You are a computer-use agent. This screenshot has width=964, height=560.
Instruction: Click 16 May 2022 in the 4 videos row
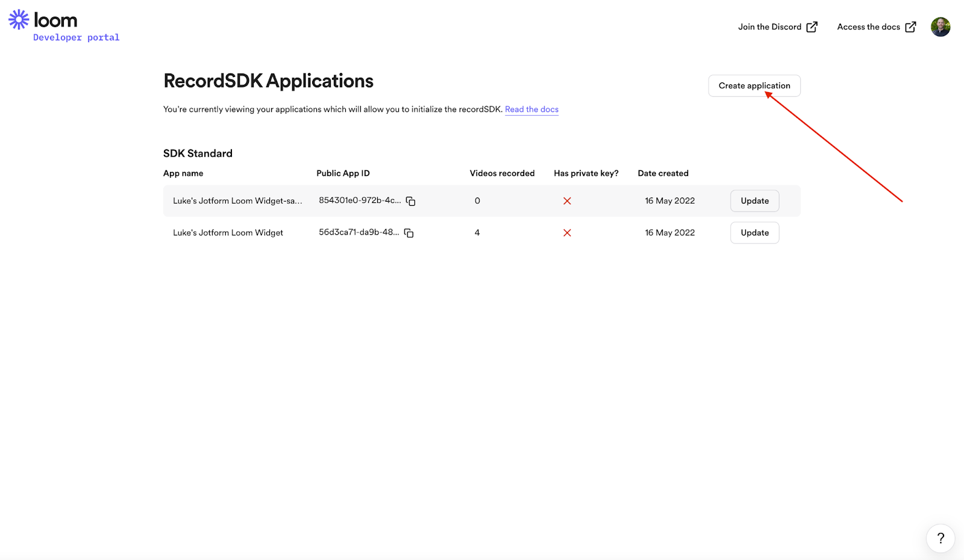(670, 233)
